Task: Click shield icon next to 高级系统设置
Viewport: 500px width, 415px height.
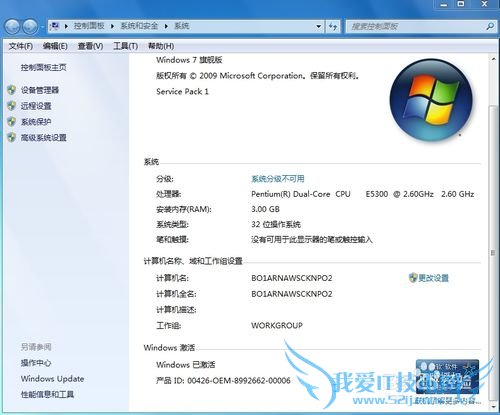Action: coord(12,137)
